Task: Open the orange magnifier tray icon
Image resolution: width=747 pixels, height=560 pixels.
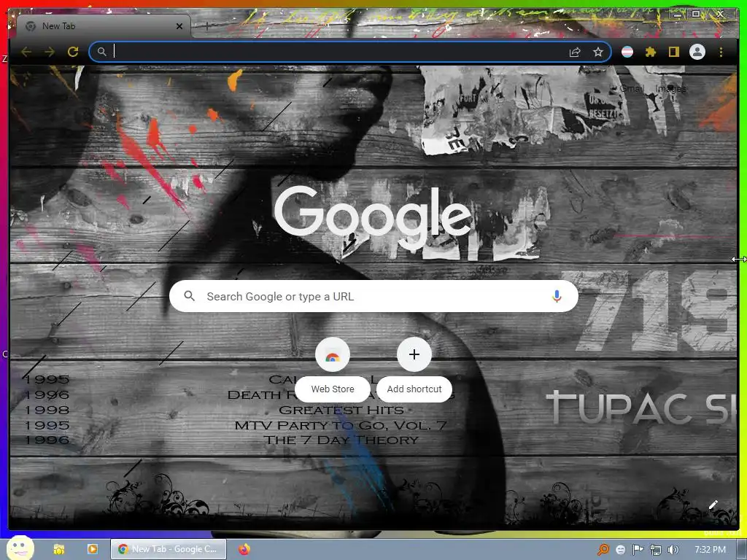Action: tap(603, 550)
